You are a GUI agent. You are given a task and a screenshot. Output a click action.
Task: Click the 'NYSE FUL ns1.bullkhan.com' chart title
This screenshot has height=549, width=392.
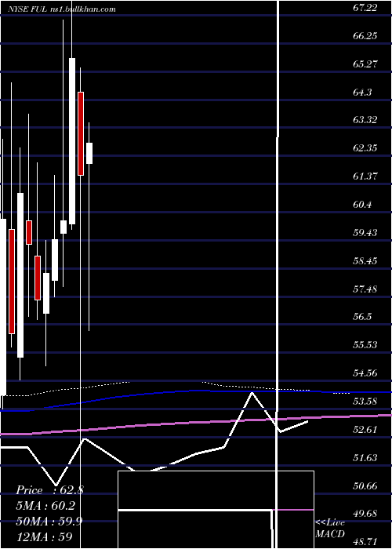point(62,9)
